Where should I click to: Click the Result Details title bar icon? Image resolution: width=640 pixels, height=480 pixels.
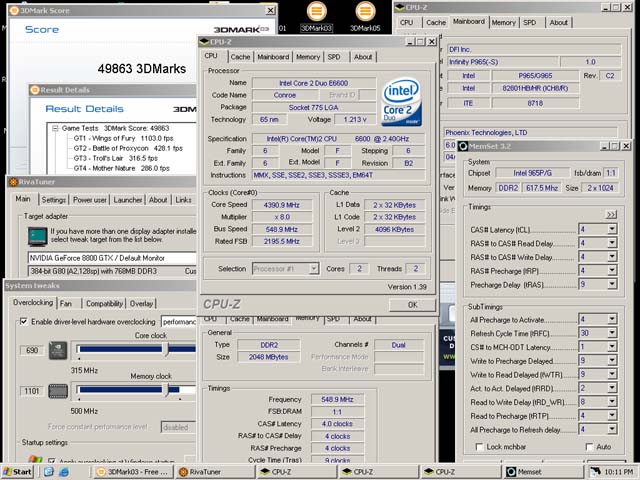point(34,90)
